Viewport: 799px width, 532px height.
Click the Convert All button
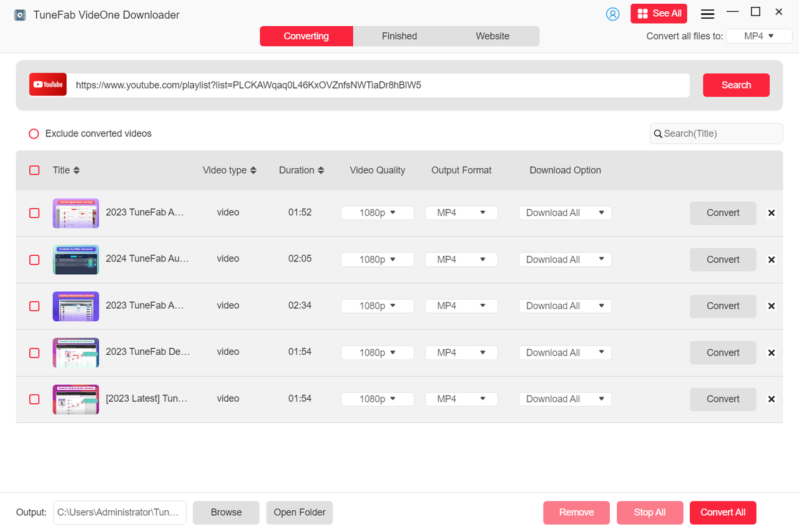tap(723, 512)
